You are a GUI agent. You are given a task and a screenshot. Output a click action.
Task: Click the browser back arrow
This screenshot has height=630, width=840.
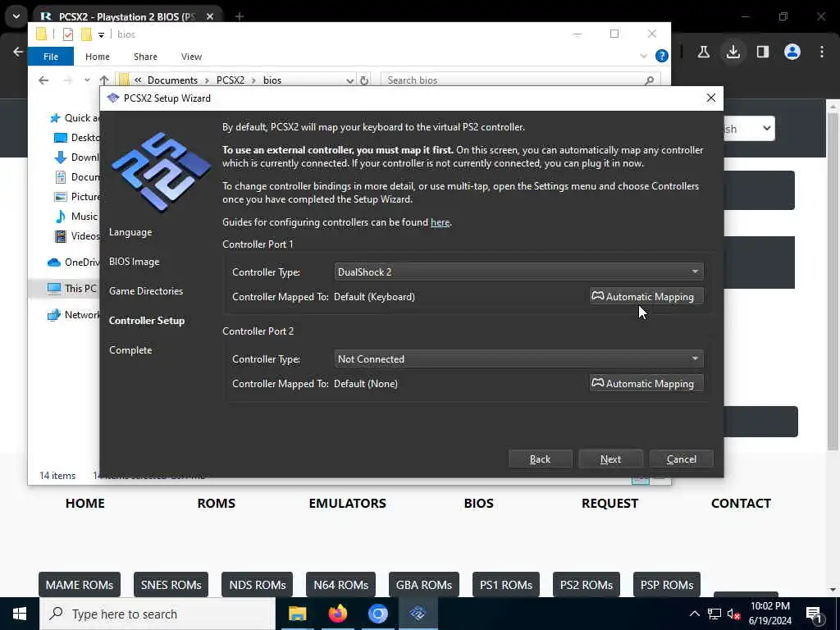[x=18, y=52]
